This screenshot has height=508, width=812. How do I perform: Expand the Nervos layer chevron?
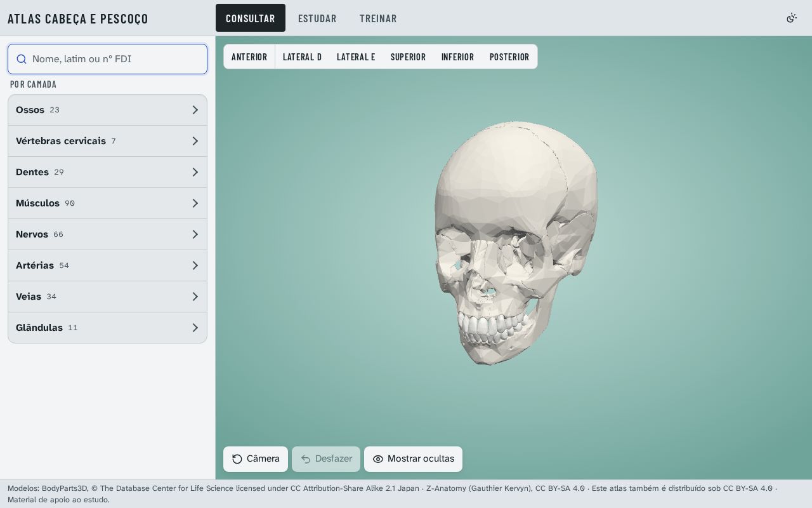click(195, 234)
